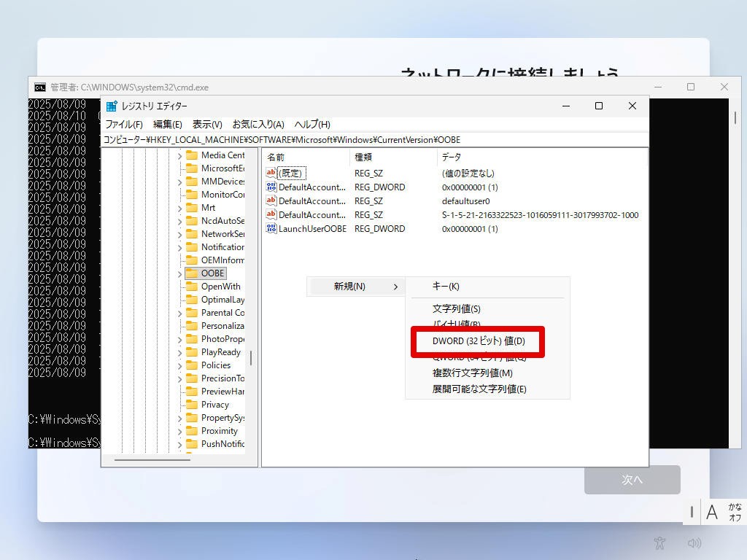Expand the Parental Controls tree node

point(179,314)
